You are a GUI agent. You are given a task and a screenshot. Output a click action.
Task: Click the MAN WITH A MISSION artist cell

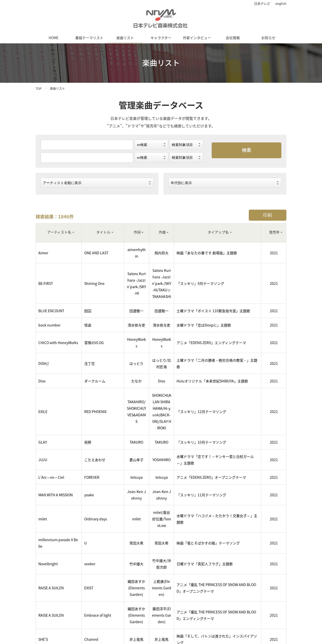pos(59,495)
